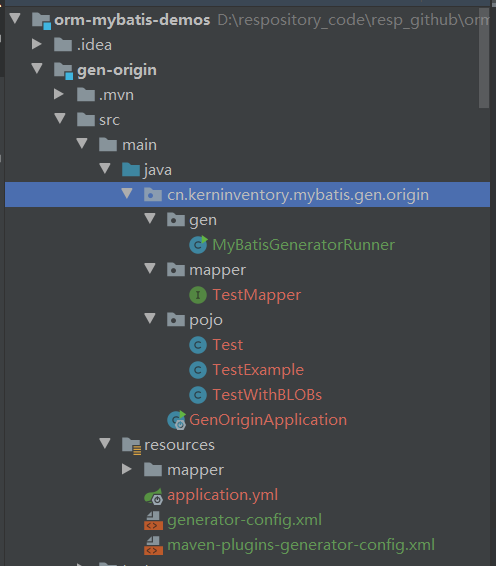Viewport: 496px width, 566px height.
Task: Collapse the gen package arrow
Action: point(149,218)
